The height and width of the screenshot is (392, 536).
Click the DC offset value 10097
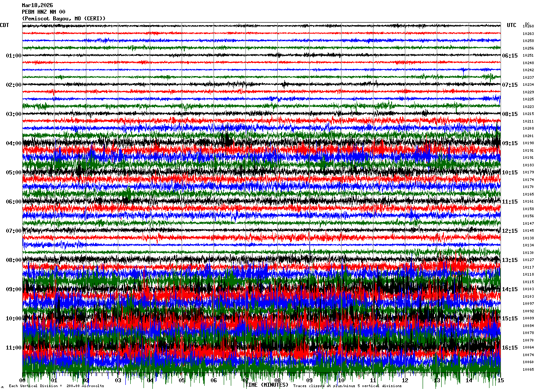(x=528, y=304)
